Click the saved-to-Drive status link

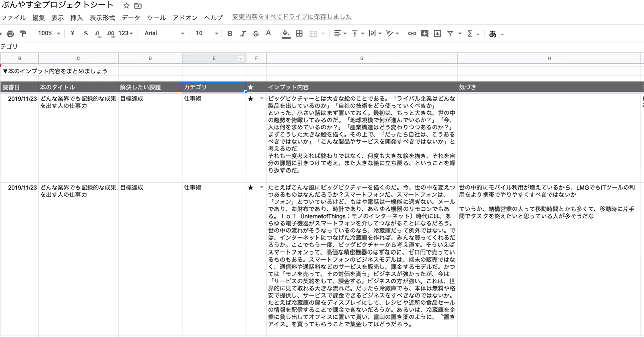pos(292,17)
